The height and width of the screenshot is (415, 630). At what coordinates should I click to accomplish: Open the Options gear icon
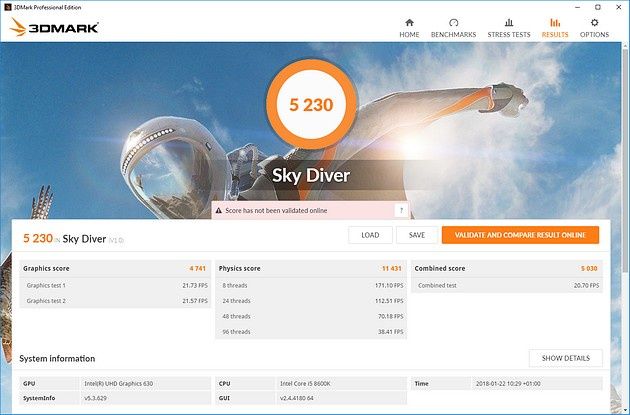pos(594,22)
